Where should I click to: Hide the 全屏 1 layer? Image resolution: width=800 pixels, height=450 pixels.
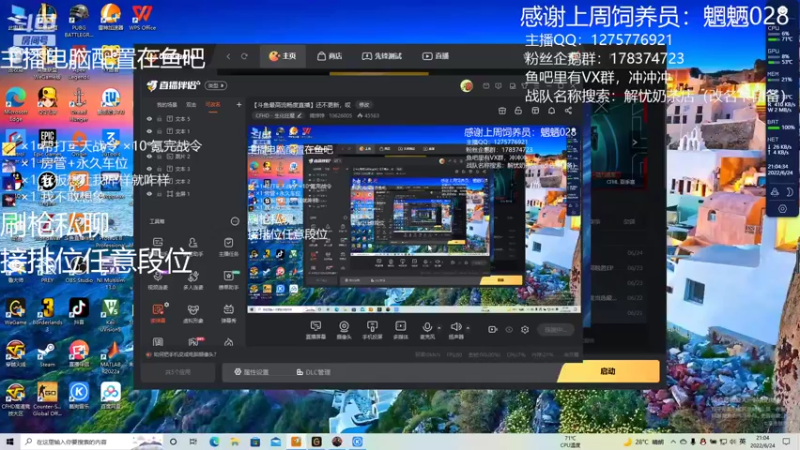coord(149,194)
